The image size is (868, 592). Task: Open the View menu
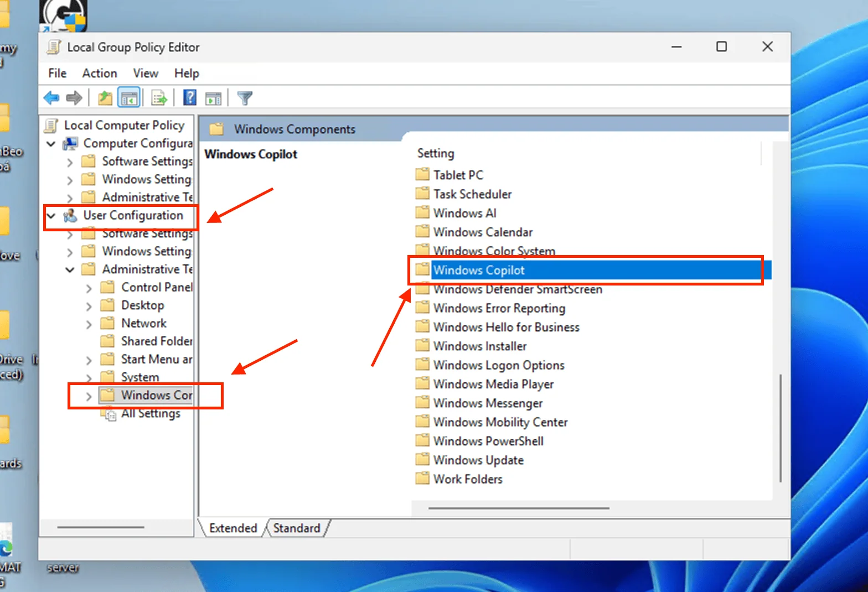[x=146, y=74]
